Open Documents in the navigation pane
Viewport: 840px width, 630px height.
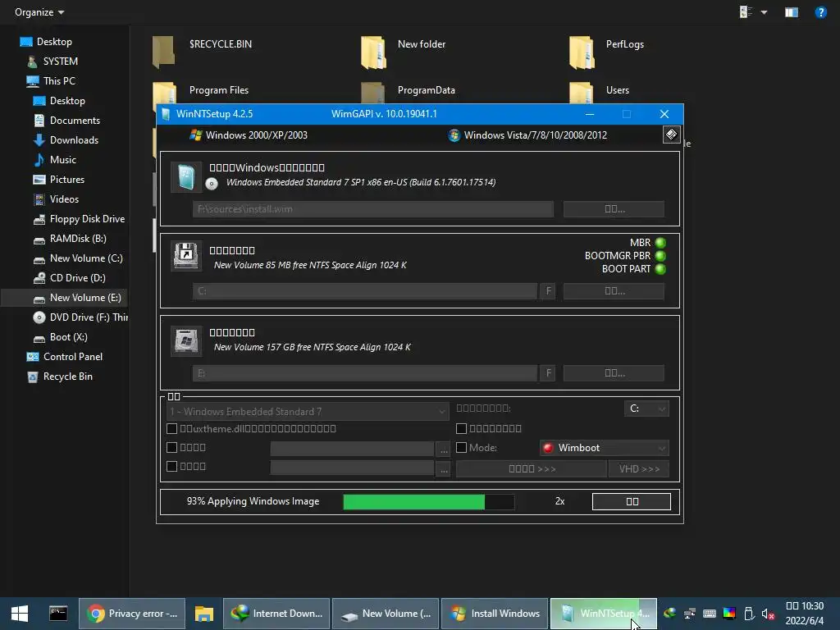(67, 121)
